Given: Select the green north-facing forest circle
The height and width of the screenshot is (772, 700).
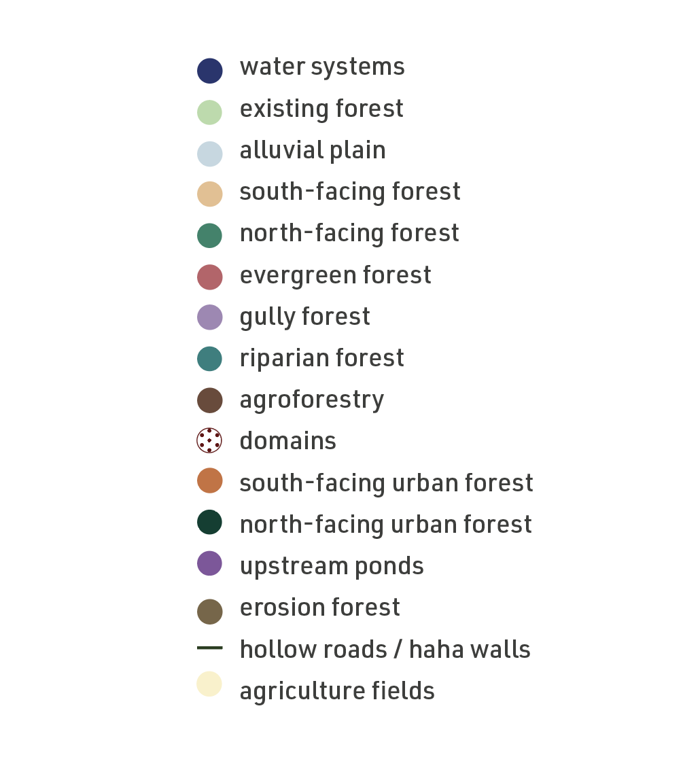Looking at the screenshot, I should (210, 235).
